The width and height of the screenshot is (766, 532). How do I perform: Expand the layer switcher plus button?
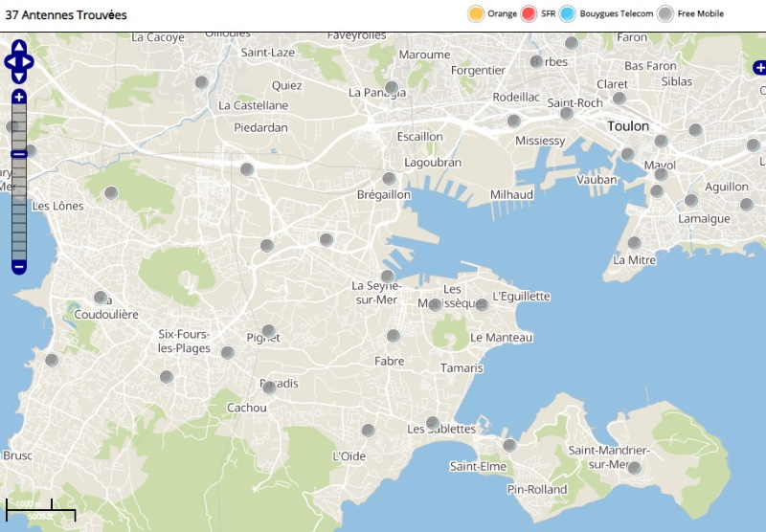coord(759,68)
